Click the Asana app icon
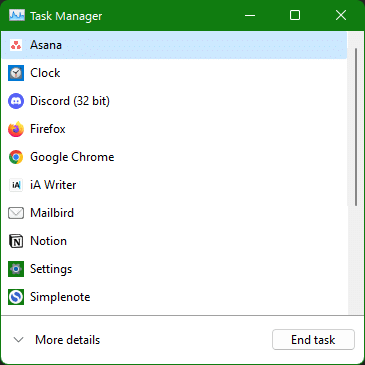The image size is (365, 365). [16, 45]
